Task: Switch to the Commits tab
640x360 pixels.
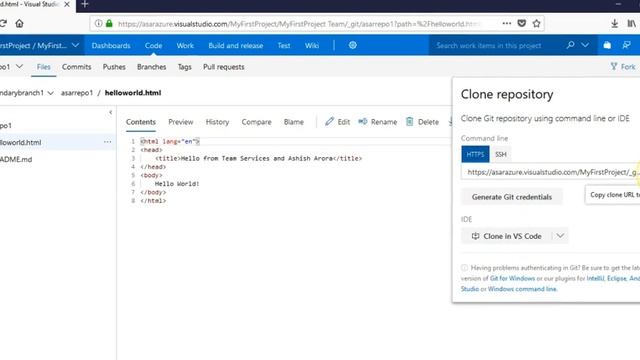Action: [76, 67]
